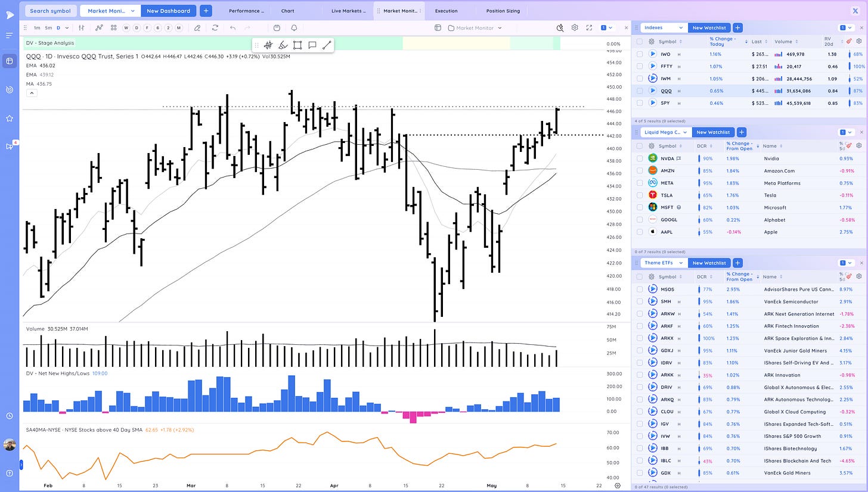Screen dimensions: 868x492
Task: Open the hamburger menu in left sidebar
Action: (9, 35)
